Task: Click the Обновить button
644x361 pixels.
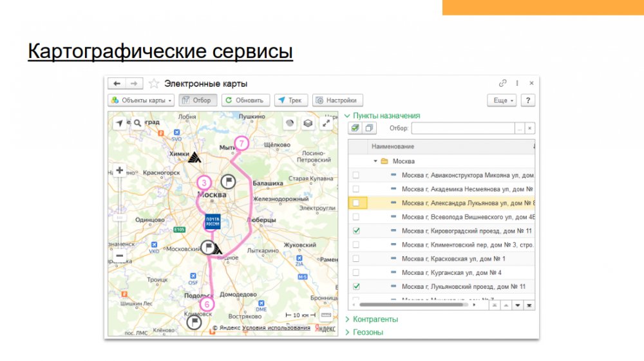Action: tap(245, 100)
